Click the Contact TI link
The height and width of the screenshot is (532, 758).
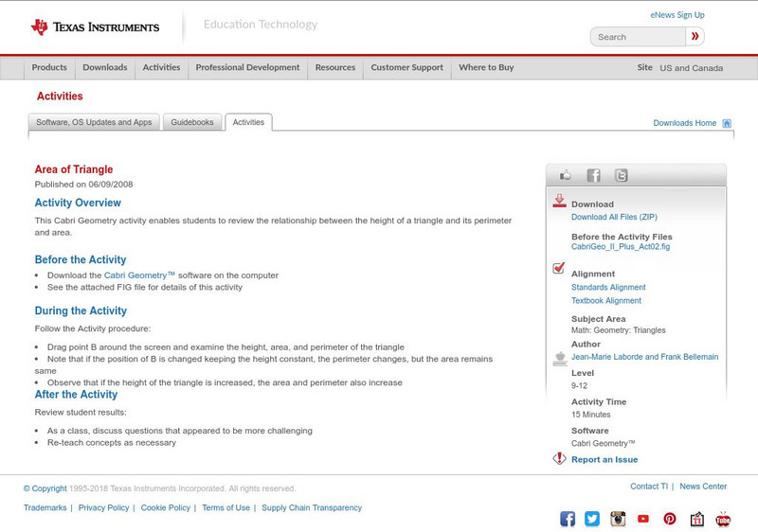pos(649,487)
